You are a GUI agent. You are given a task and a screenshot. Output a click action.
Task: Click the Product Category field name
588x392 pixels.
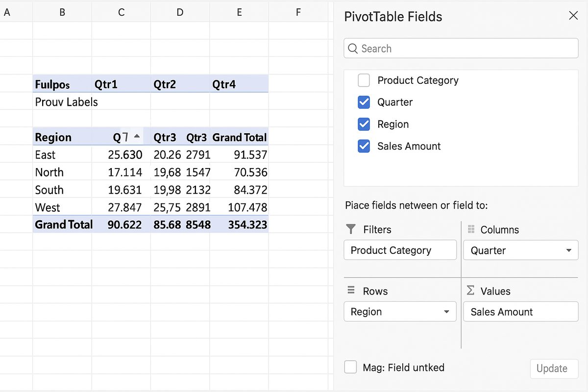[418, 80]
